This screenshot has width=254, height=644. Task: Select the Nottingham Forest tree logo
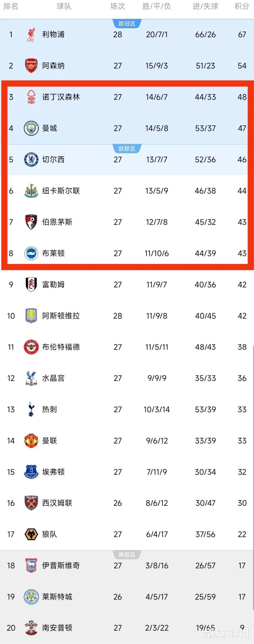point(31,97)
